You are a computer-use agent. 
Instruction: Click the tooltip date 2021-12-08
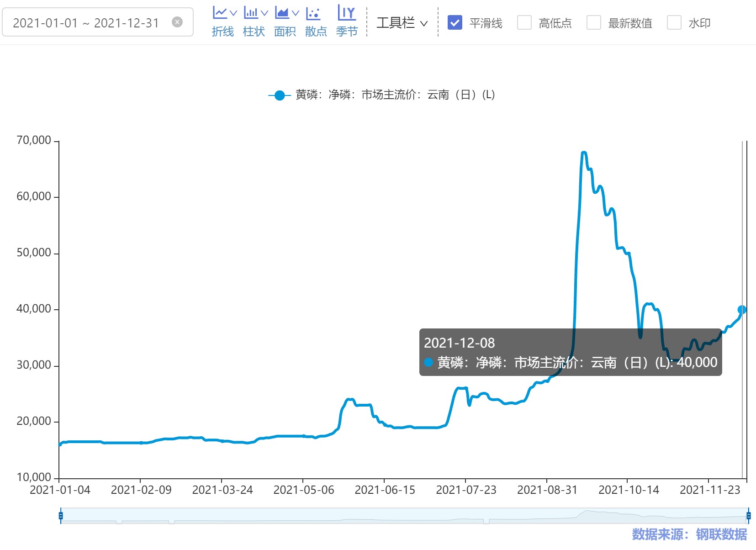tap(460, 343)
